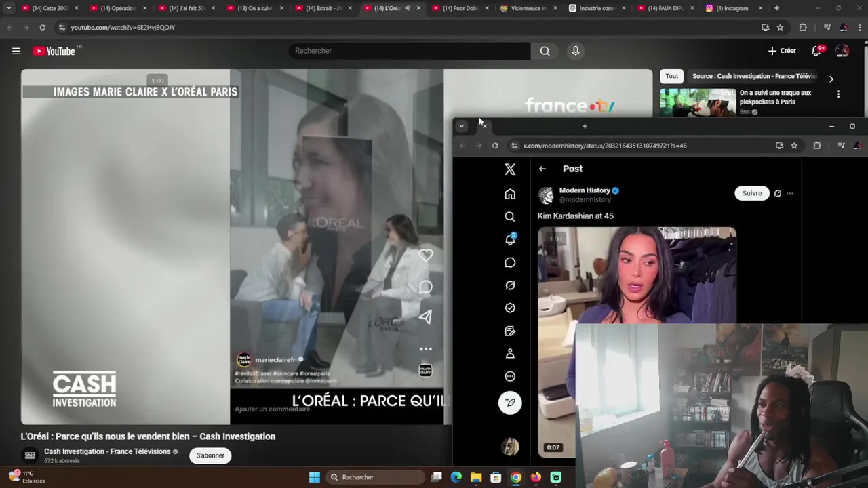Open X More circle icon in sidebar
The image size is (868, 488).
[x=510, y=376]
